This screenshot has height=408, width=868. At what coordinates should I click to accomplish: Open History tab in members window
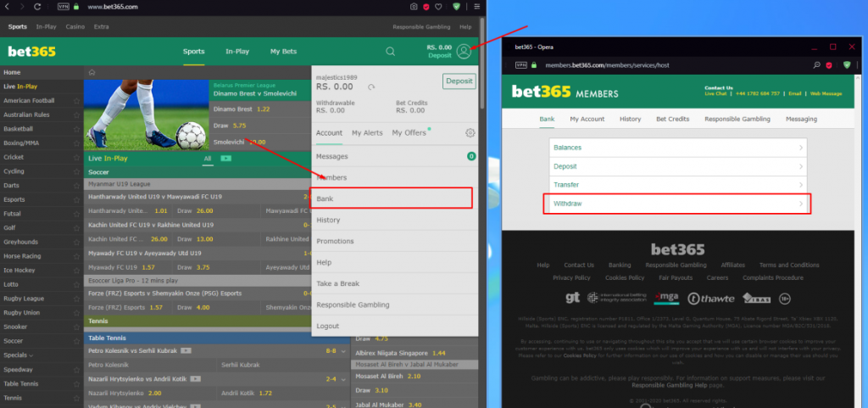(630, 119)
